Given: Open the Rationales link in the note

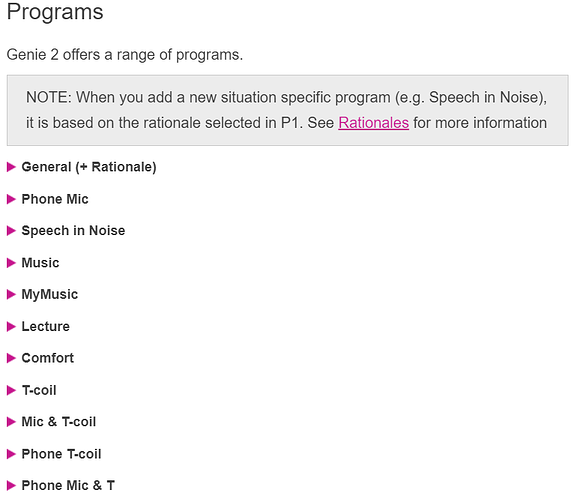Looking at the screenshot, I should [373, 123].
